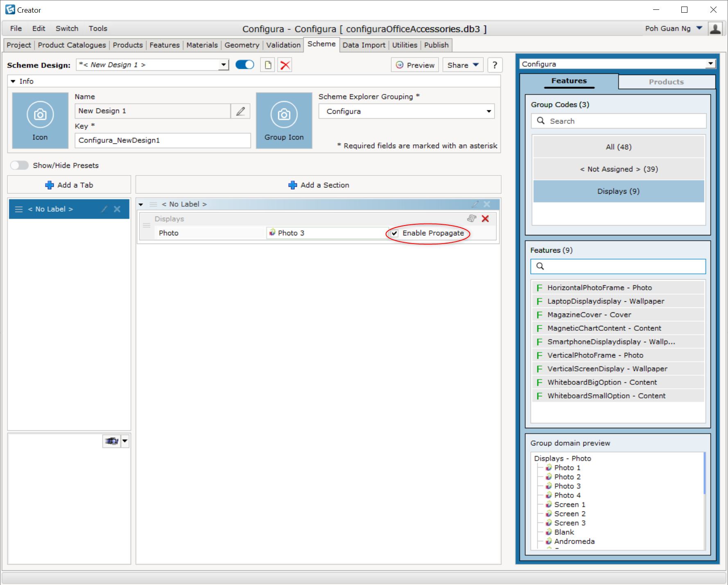Switch to the Validation tab
Image resolution: width=728 pixels, height=585 pixels.
coord(283,45)
